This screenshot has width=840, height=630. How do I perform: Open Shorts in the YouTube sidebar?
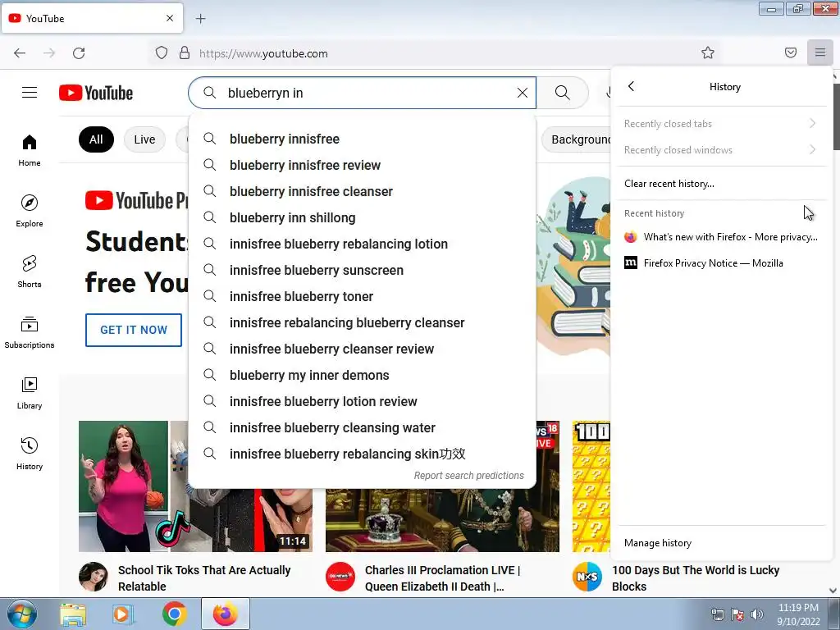(30, 272)
